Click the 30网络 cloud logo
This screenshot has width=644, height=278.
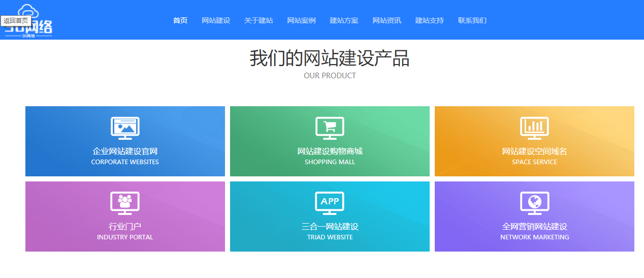click(29, 20)
